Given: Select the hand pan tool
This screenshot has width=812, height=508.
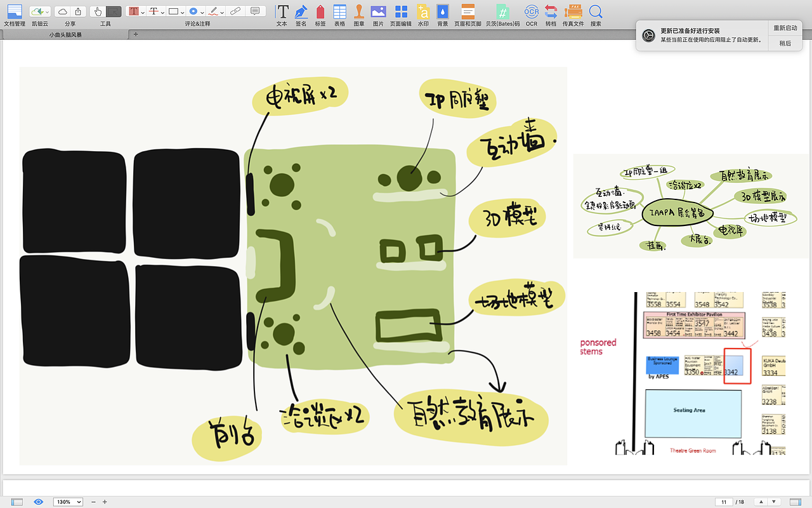Looking at the screenshot, I should coord(98,11).
